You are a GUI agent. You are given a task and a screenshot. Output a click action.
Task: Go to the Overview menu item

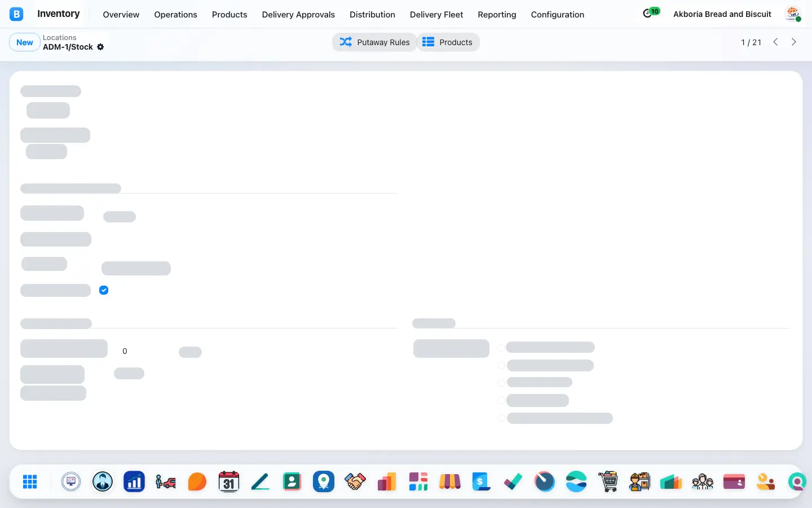click(x=121, y=15)
